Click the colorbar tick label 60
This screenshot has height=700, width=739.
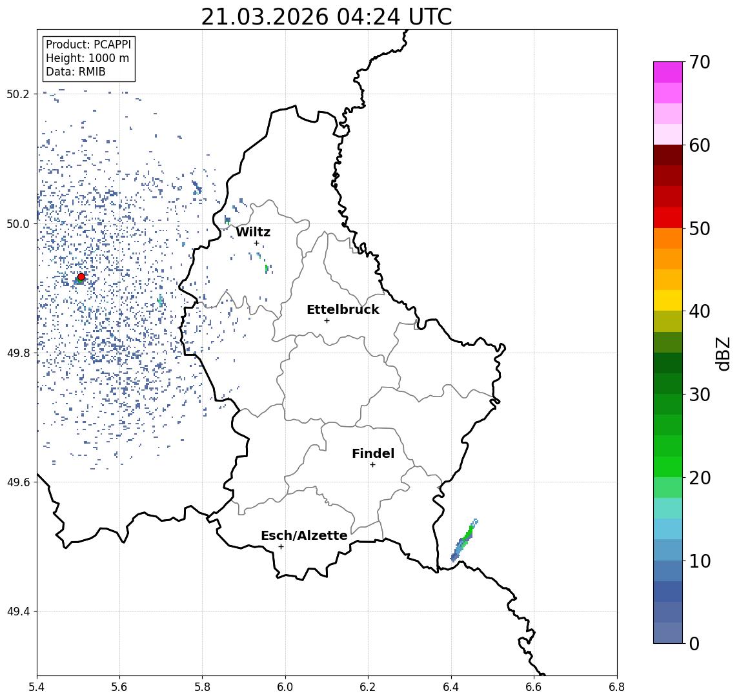tap(700, 145)
